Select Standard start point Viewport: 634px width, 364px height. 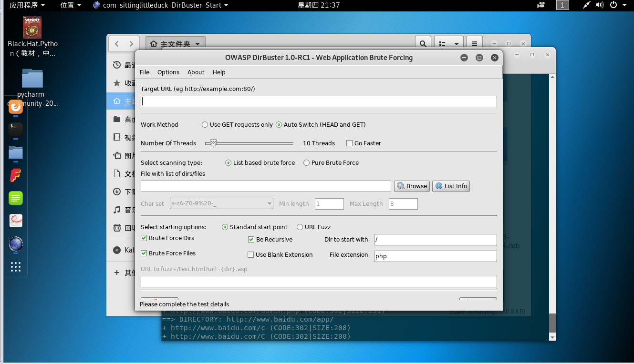(255, 227)
